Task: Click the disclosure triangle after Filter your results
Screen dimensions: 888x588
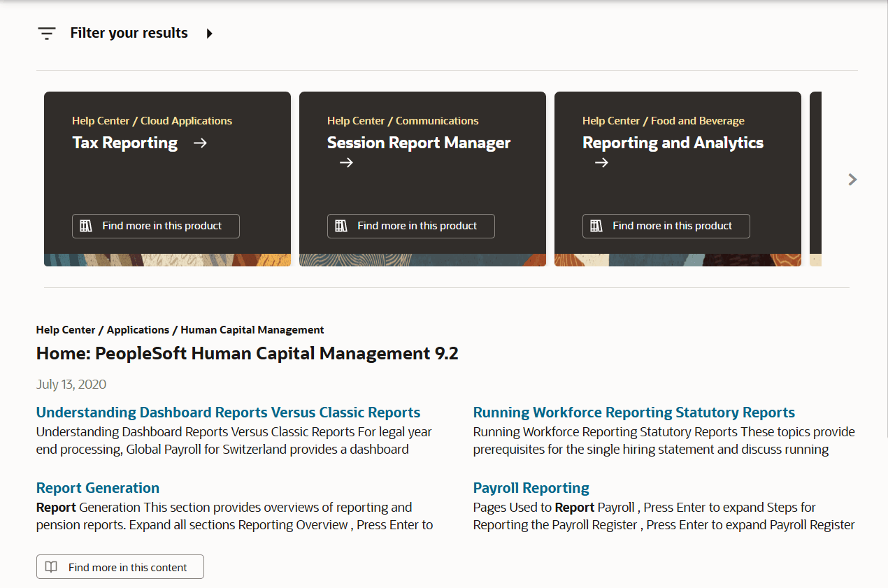Action: [x=209, y=32]
